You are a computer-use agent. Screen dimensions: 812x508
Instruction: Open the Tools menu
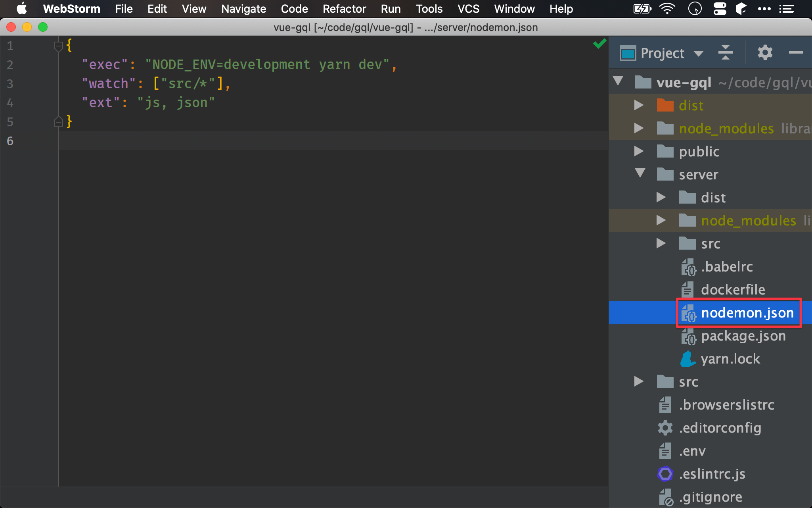pos(429,9)
